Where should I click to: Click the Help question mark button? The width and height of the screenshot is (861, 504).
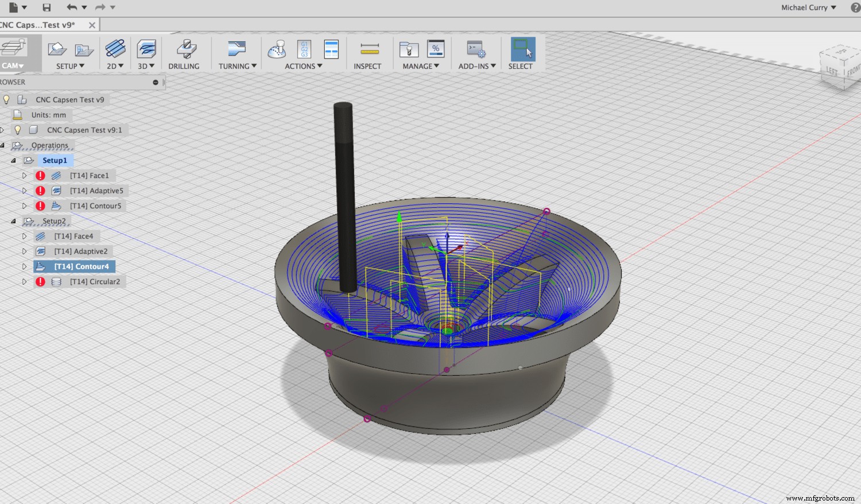tap(855, 7)
